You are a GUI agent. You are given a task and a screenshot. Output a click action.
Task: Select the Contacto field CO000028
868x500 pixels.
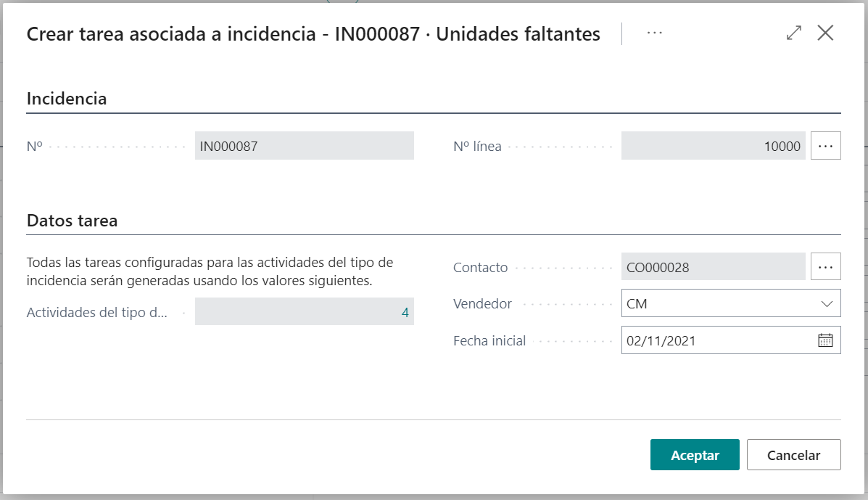tap(713, 267)
